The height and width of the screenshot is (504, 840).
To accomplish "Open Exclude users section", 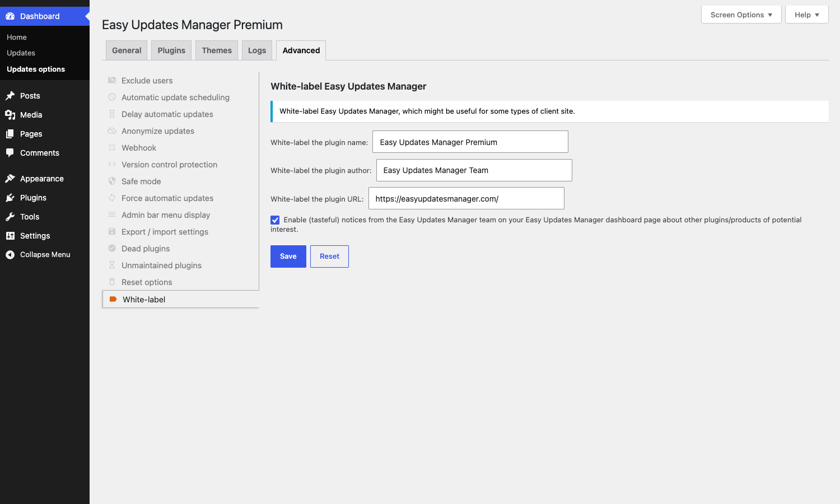I will click(147, 81).
